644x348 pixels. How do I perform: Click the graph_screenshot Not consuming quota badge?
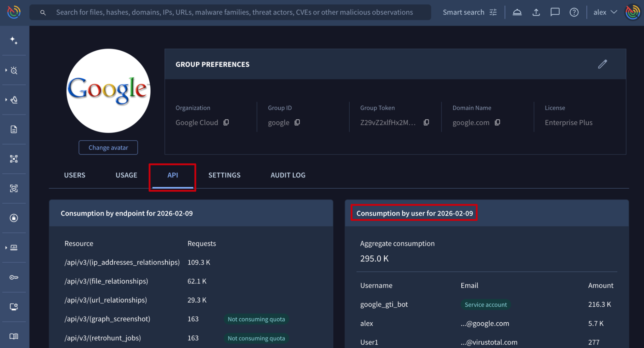(x=256, y=319)
